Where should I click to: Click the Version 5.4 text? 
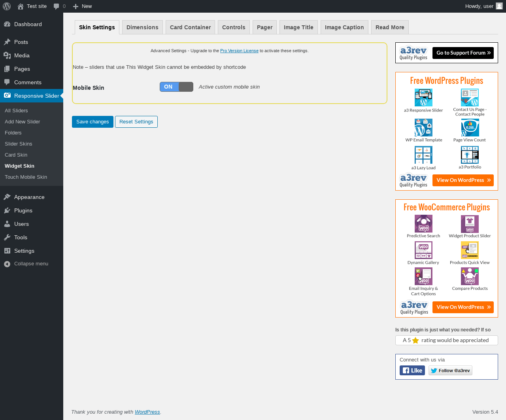(485, 412)
